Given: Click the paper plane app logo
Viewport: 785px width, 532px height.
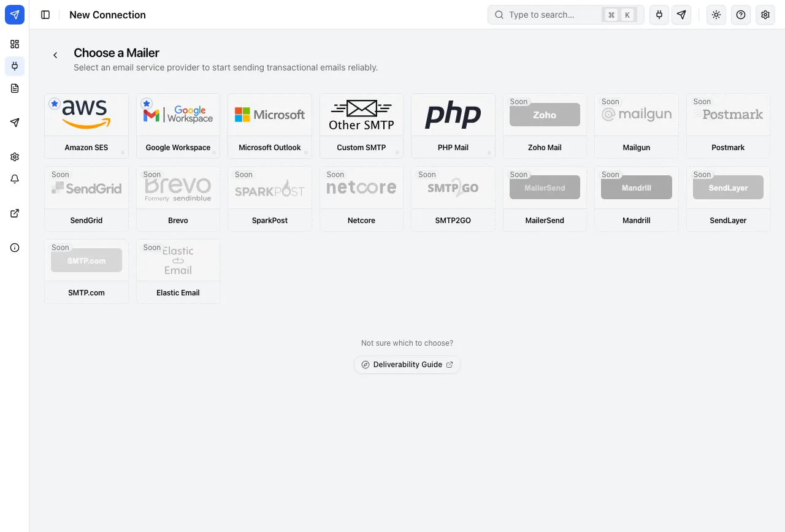Looking at the screenshot, I should [x=15, y=15].
